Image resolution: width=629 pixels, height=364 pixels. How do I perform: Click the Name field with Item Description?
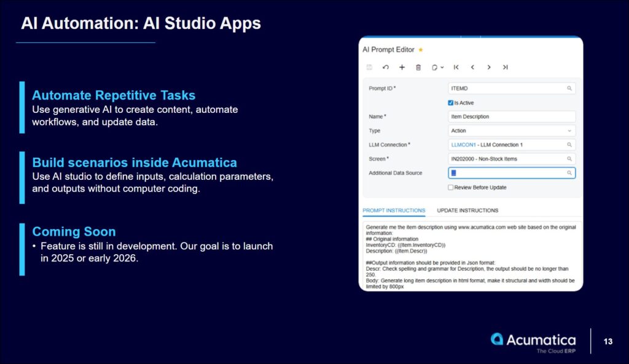click(512, 117)
